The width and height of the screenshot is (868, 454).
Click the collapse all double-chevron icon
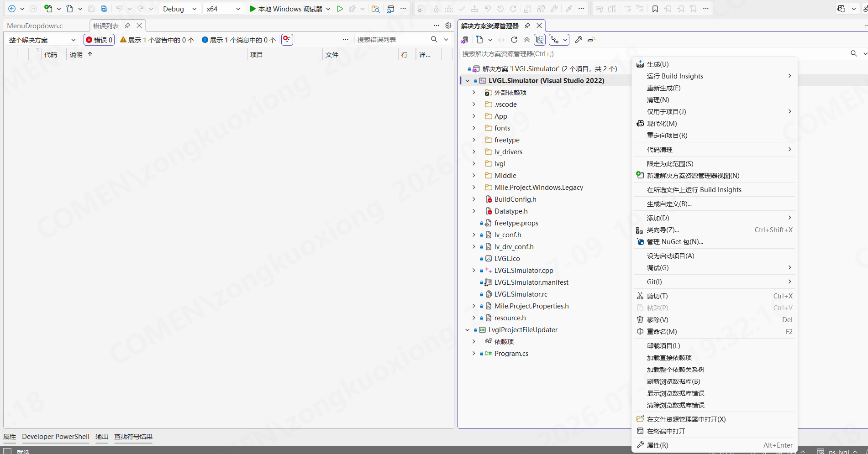(527, 40)
